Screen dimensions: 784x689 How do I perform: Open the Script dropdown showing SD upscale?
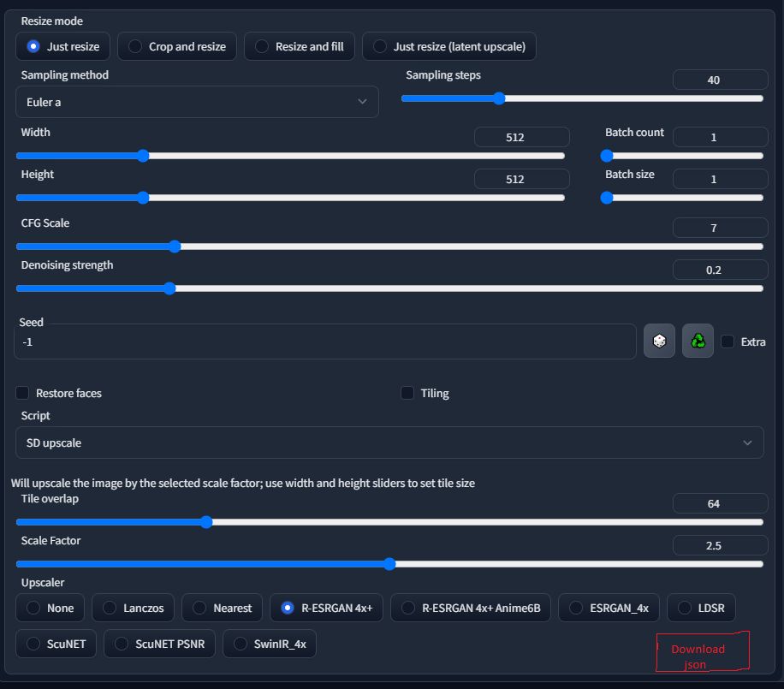coord(389,443)
